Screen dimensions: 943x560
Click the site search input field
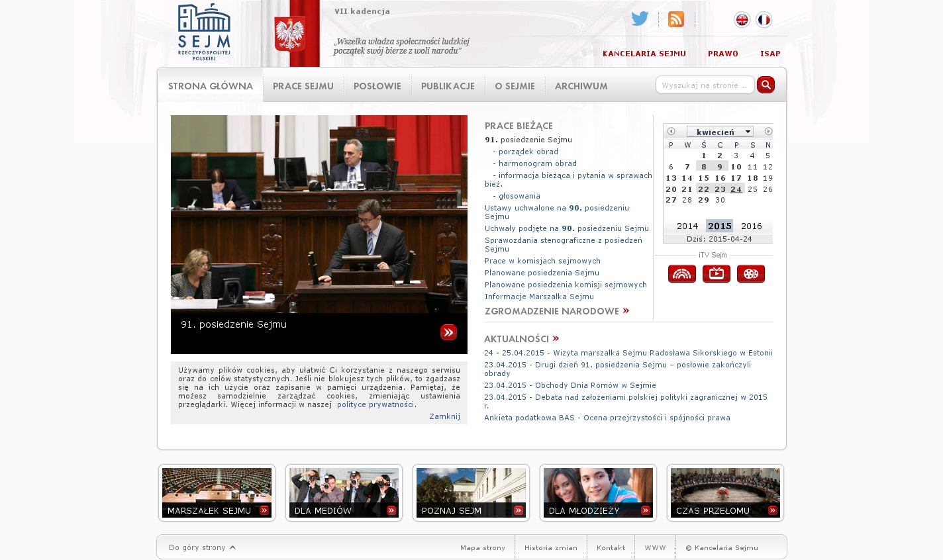[x=705, y=85]
